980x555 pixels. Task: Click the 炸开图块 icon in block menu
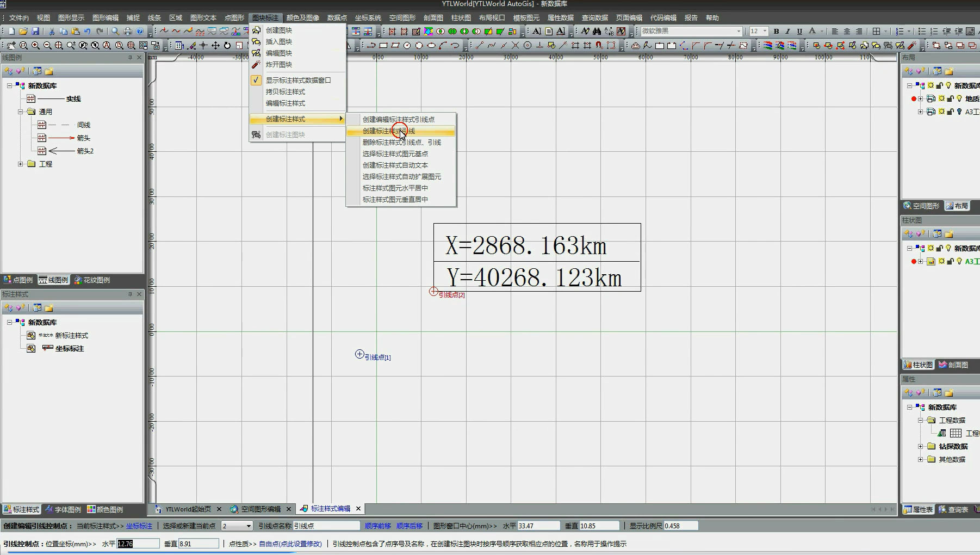[256, 64]
